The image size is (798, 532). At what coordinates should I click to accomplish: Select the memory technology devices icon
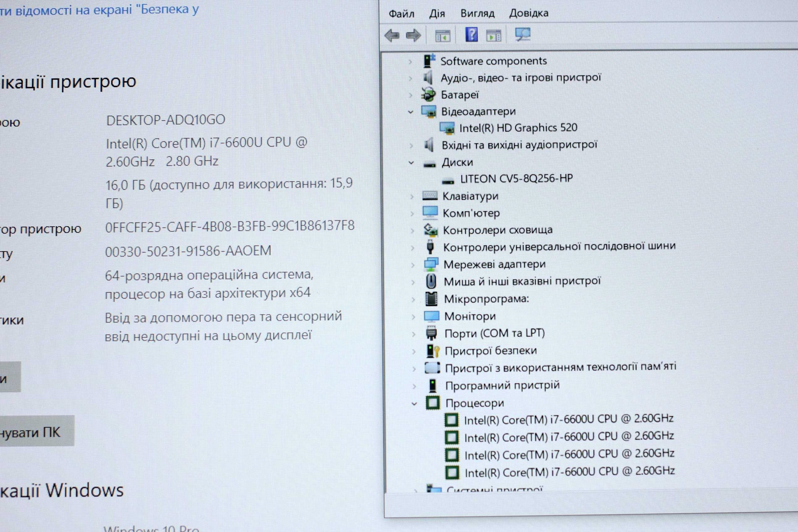[433, 368]
